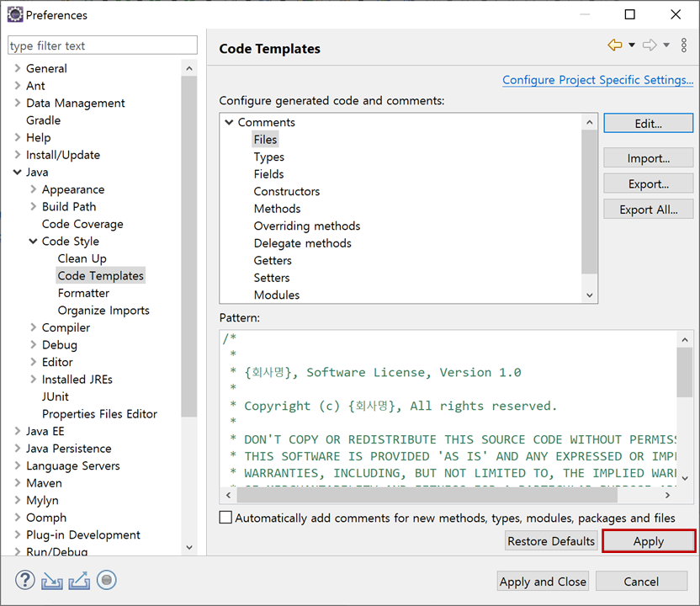The height and width of the screenshot is (606, 700).
Task: Open Organize Imports preference page
Action: (103, 311)
